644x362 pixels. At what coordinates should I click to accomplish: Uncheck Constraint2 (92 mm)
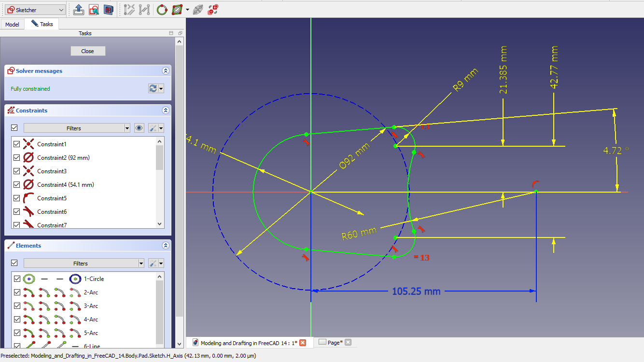[x=17, y=157]
